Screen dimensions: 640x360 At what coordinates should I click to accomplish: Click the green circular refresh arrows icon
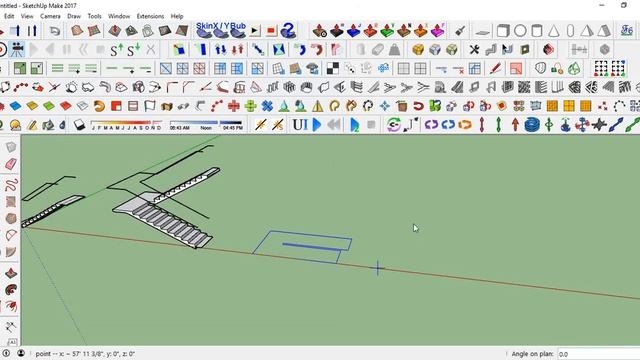click(x=393, y=125)
